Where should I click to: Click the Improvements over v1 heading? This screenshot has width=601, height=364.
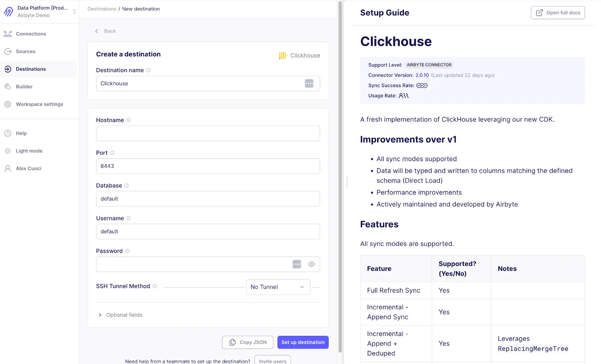click(x=408, y=139)
